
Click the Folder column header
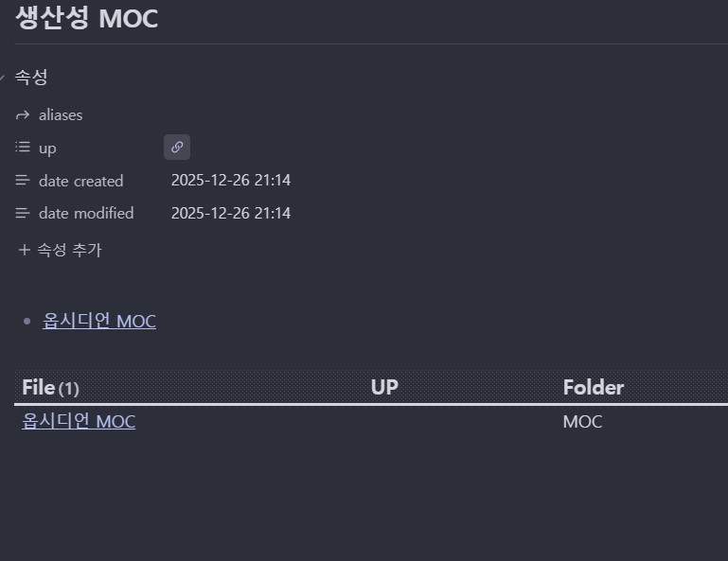(594, 388)
